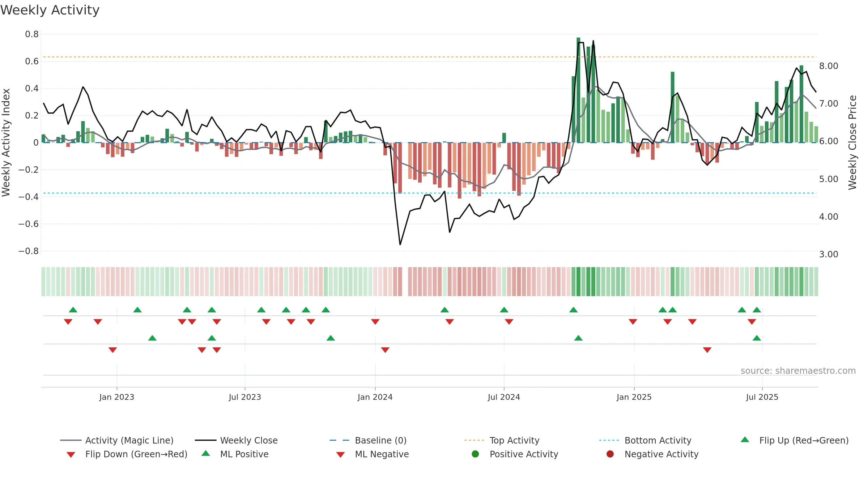Click the ML Positive marker shortly before Jan 2024

point(331,338)
